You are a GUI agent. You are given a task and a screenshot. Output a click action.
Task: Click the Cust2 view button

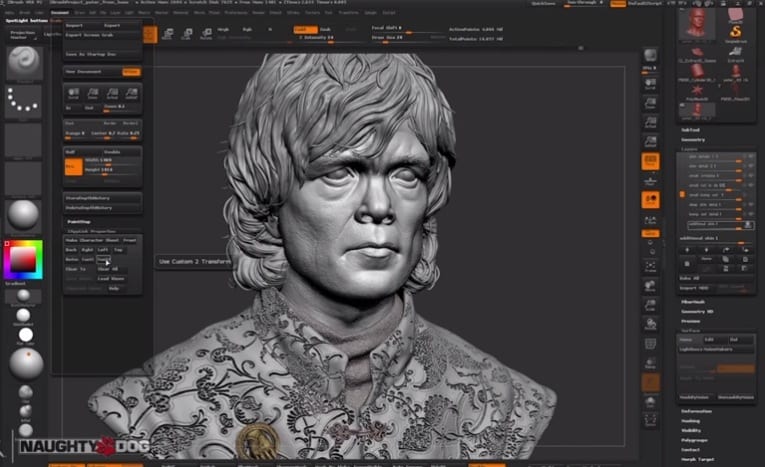103,259
